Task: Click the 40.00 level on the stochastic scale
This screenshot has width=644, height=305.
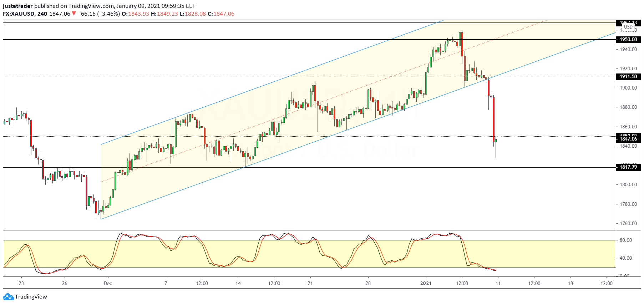Action: [x=626, y=258]
